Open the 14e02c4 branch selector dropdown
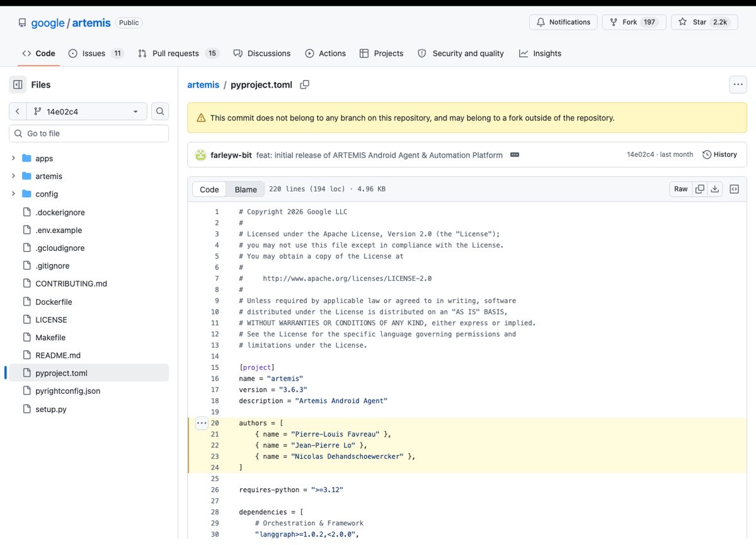The width and height of the screenshot is (756, 545). click(x=86, y=112)
